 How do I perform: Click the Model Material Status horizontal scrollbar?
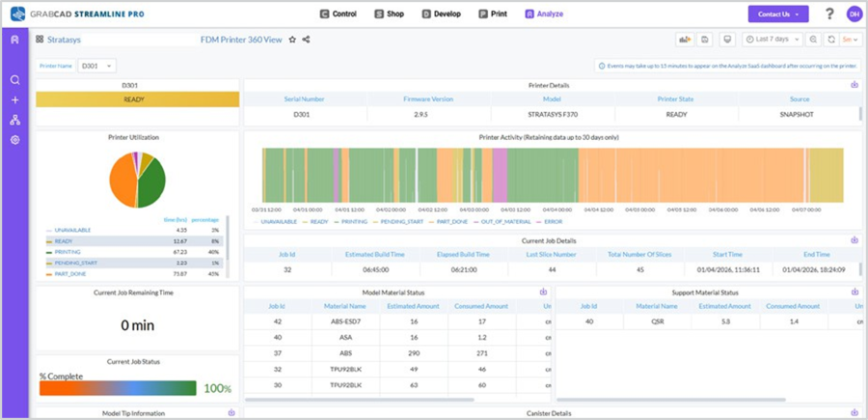pos(360,399)
